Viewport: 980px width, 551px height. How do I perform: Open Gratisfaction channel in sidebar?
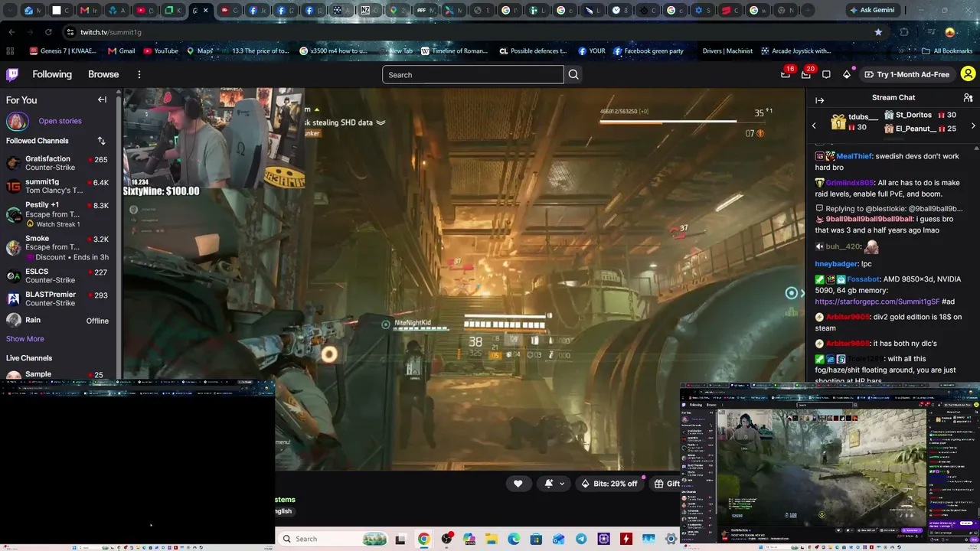59,164
